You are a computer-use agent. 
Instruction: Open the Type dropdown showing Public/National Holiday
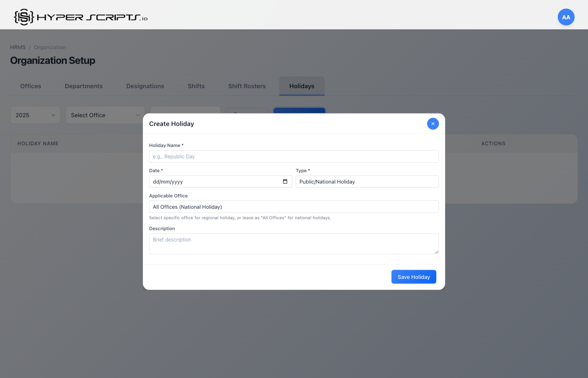[x=367, y=181]
